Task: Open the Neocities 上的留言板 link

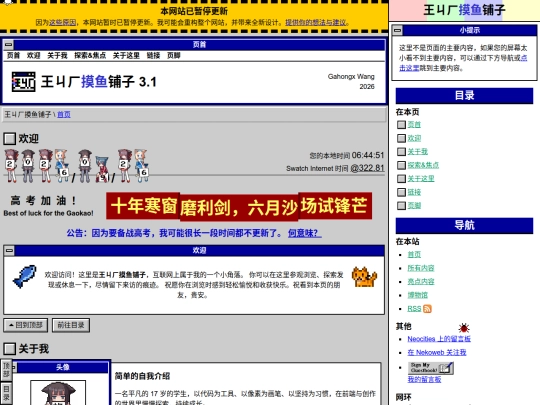Action: pyautogui.click(x=439, y=339)
